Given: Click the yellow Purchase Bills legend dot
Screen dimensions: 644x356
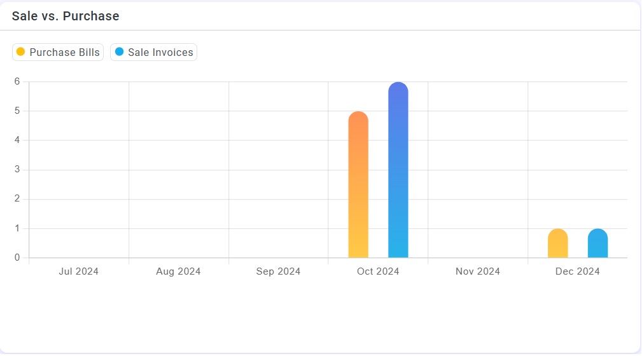Looking at the screenshot, I should tap(20, 52).
